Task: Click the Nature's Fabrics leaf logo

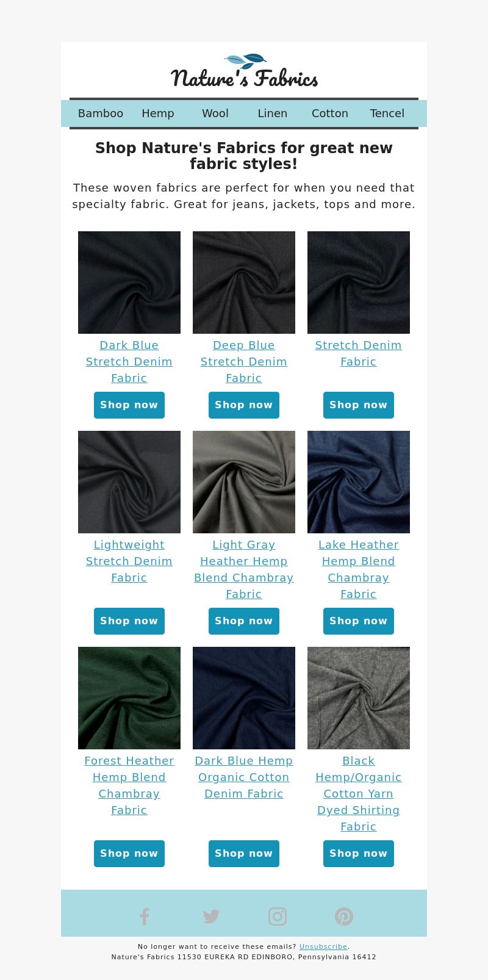Action: click(x=244, y=70)
